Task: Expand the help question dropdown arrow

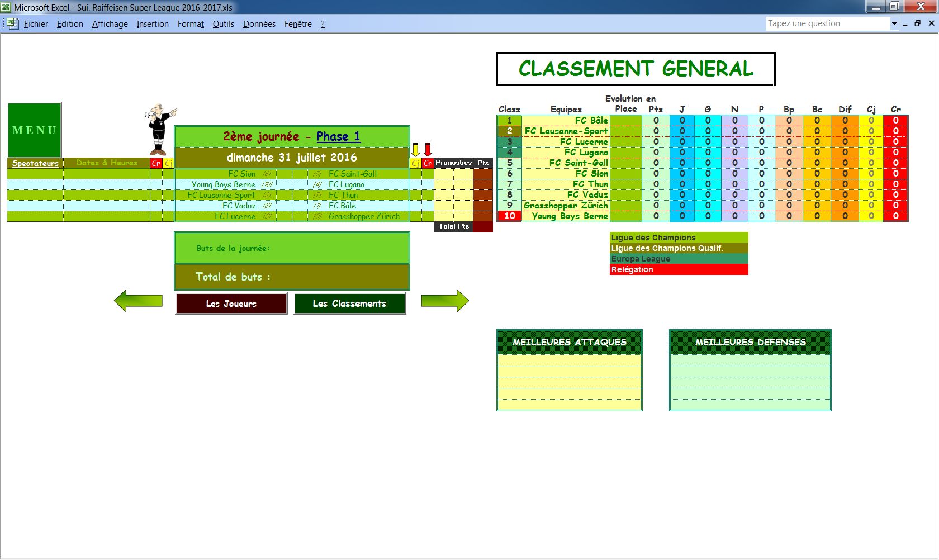Action: (894, 23)
